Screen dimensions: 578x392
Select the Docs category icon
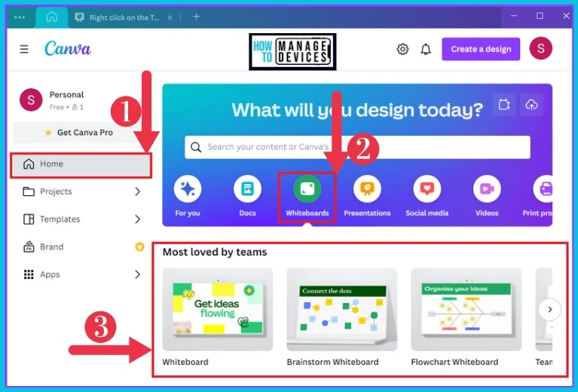click(247, 189)
